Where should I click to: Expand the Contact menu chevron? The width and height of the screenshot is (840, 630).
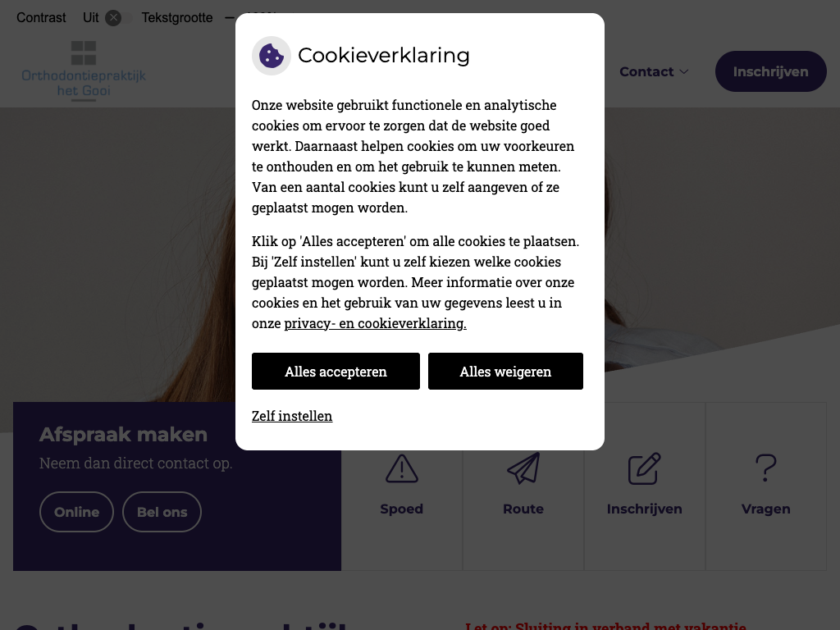684,72
